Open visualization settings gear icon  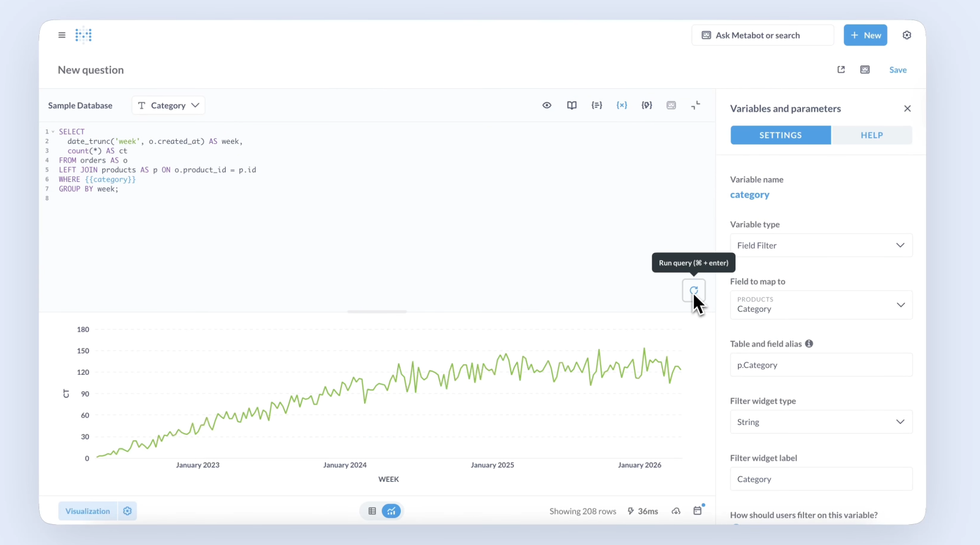point(127,511)
